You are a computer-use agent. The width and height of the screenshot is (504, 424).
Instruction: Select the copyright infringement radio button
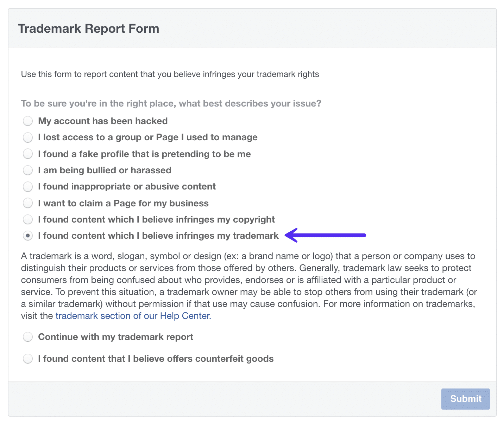click(28, 220)
